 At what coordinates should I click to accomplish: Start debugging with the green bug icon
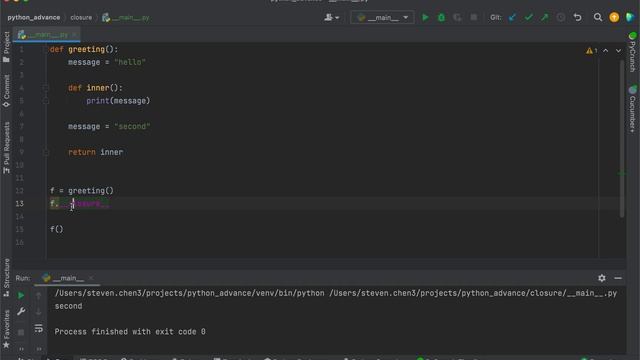[441, 18]
